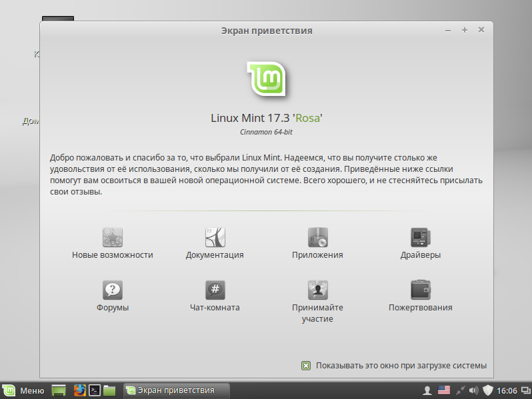Open the file manager folder icon in panel

point(109,390)
